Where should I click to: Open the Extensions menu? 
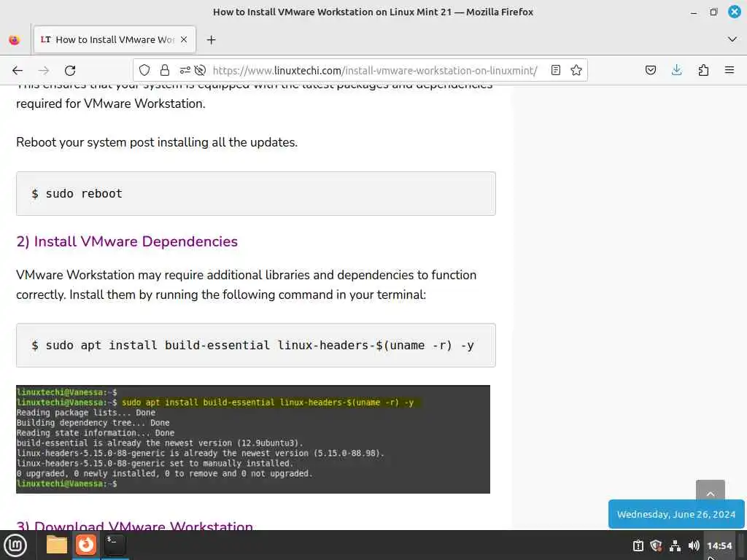coord(703,71)
